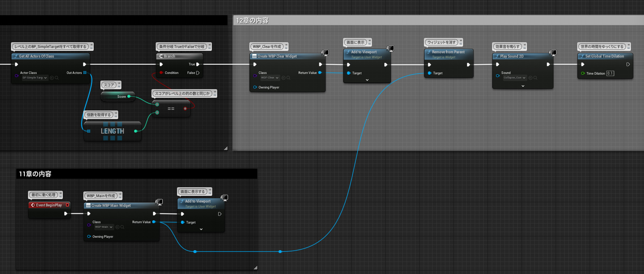Click the Event BeginPlay delegate pin
The height and width of the screenshot is (274, 644).
click(x=67, y=205)
